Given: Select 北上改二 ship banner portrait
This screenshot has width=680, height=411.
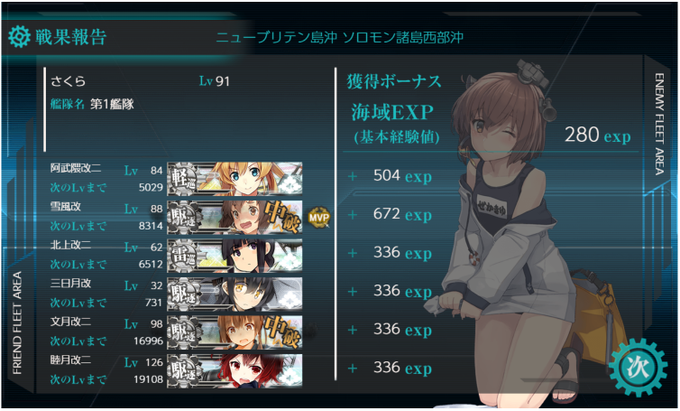Looking at the screenshot, I should 235,255.
